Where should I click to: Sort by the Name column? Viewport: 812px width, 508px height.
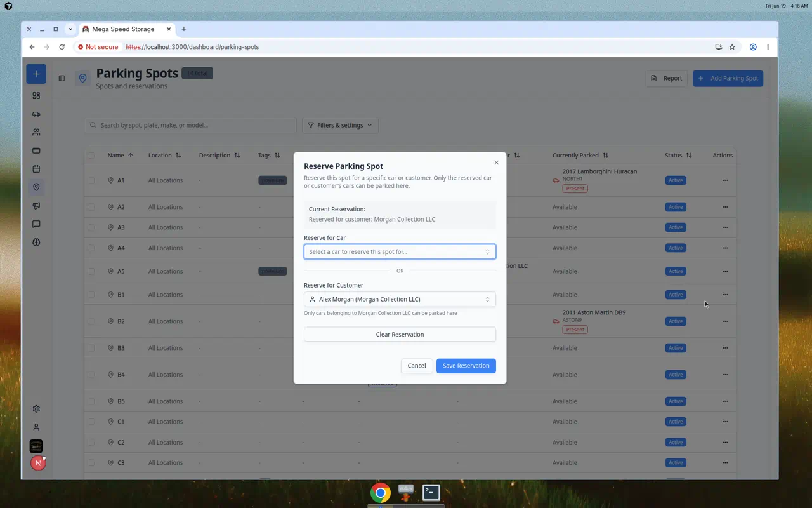coord(121,156)
